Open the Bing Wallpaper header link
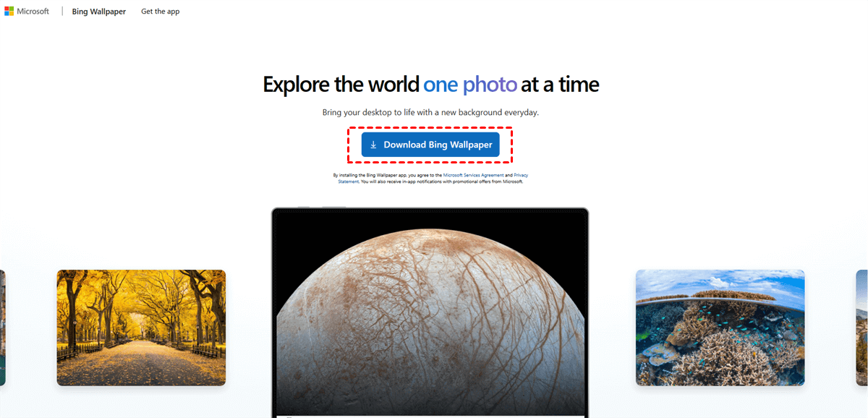Screen dimensions: 868x418 [x=99, y=12]
